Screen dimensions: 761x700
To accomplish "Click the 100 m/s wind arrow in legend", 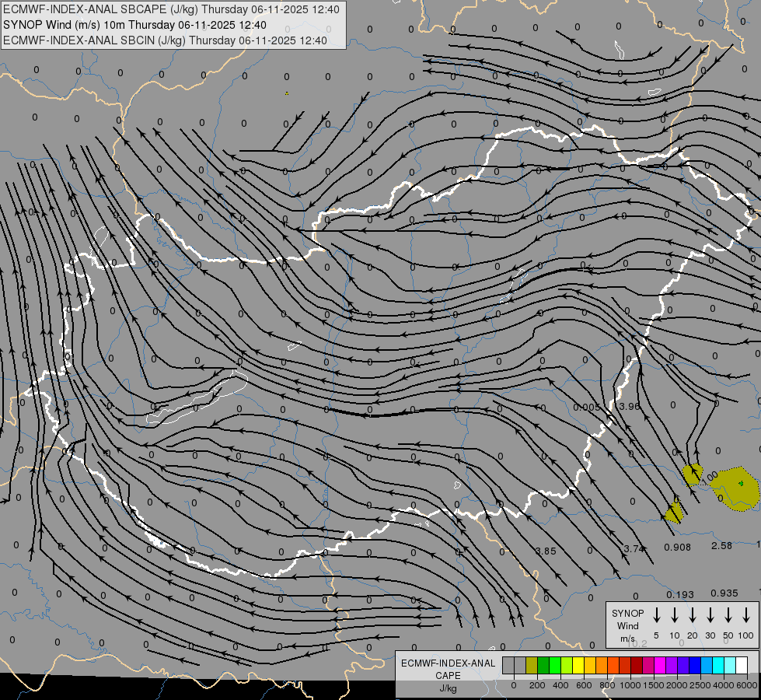I will click(x=746, y=614).
